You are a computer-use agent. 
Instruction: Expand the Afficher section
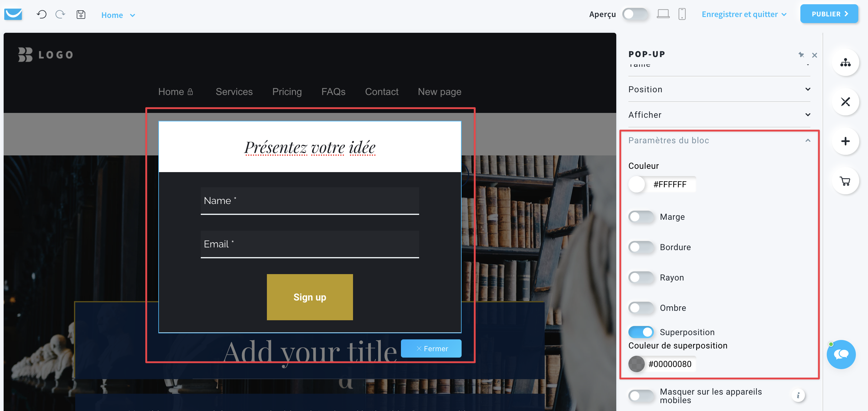tap(808, 115)
